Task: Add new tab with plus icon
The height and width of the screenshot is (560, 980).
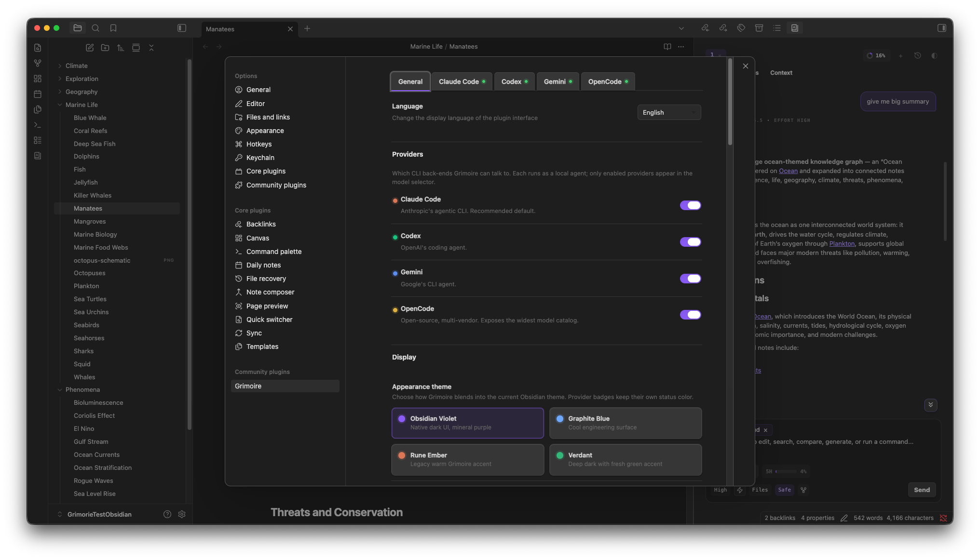Action: tap(307, 28)
